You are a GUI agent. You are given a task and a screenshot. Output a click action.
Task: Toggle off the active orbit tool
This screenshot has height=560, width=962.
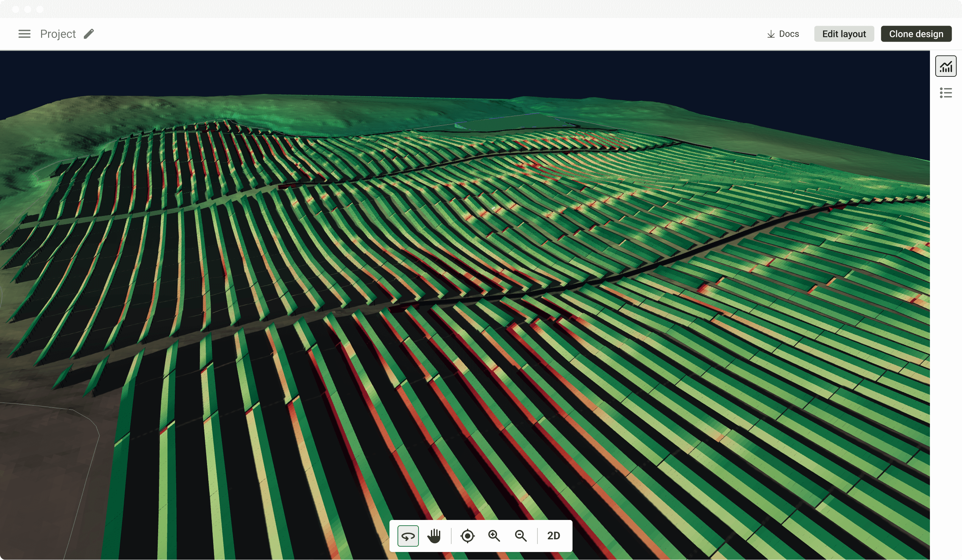pos(408,536)
